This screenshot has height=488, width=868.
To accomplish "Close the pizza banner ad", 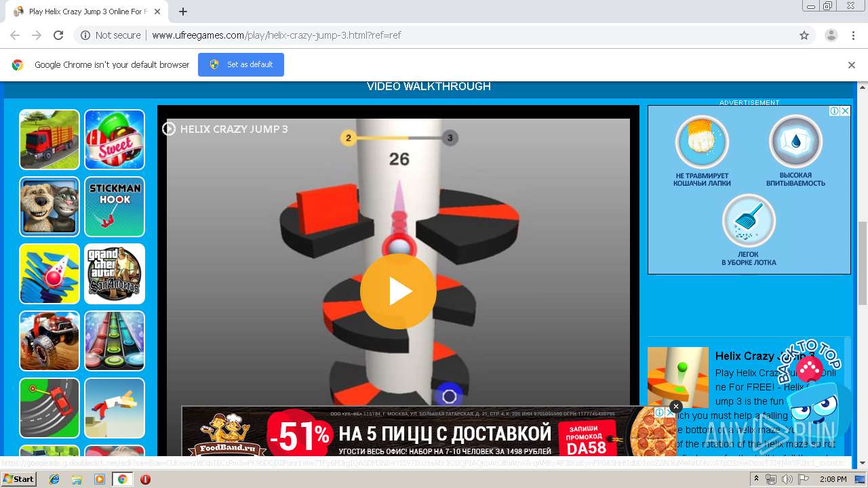I will (x=675, y=407).
